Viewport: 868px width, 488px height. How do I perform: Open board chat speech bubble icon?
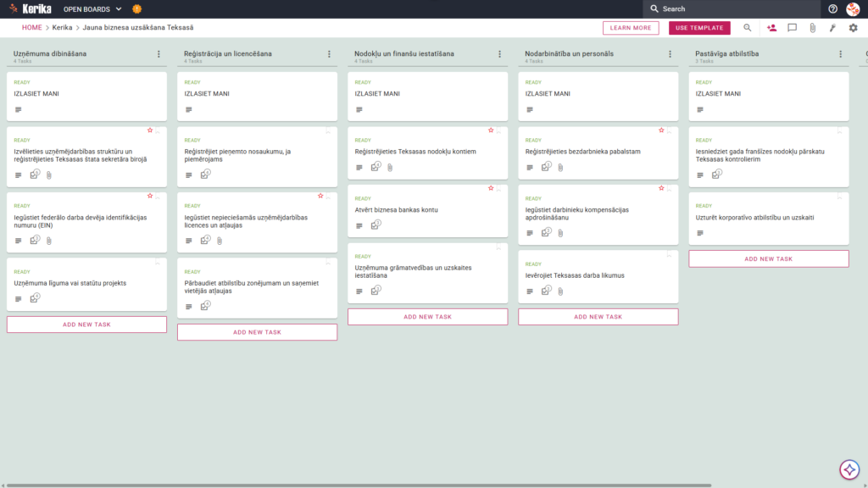coord(793,28)
